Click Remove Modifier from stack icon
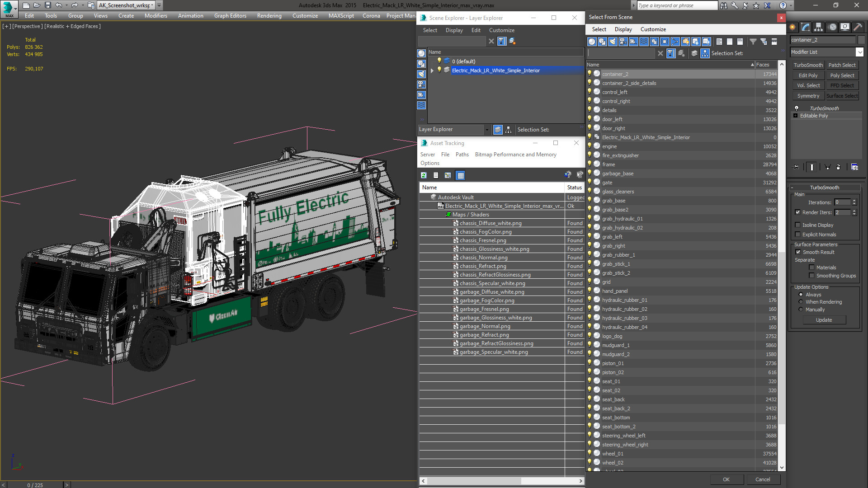Image resolution: width=868 pixels, height=488 pixels. pos(839,167)
